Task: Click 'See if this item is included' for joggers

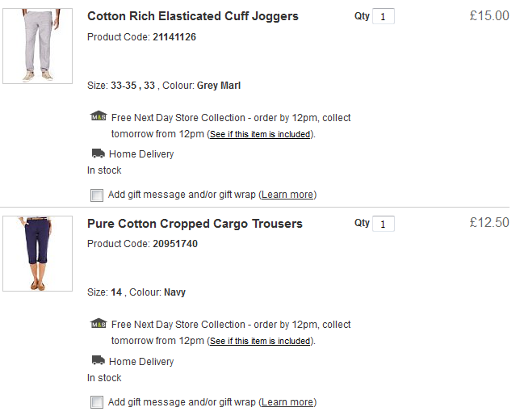Action: 259,135
